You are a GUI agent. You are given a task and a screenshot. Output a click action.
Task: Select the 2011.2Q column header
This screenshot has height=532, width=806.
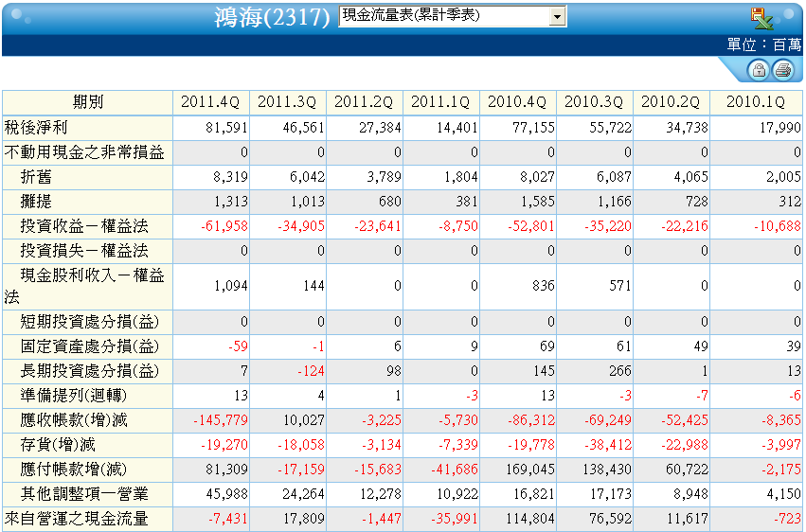click(x=364, y=102)
